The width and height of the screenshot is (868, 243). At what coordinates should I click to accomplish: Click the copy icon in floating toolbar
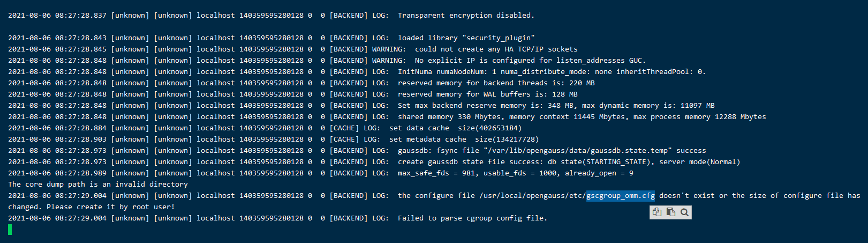(x=657, y=212)
